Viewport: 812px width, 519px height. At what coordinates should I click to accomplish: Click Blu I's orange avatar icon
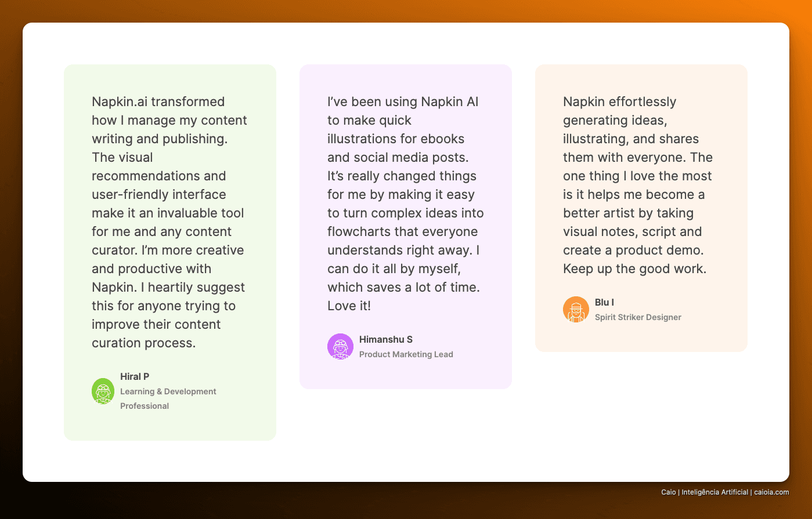pyautogui.click(x=576, y=309)
